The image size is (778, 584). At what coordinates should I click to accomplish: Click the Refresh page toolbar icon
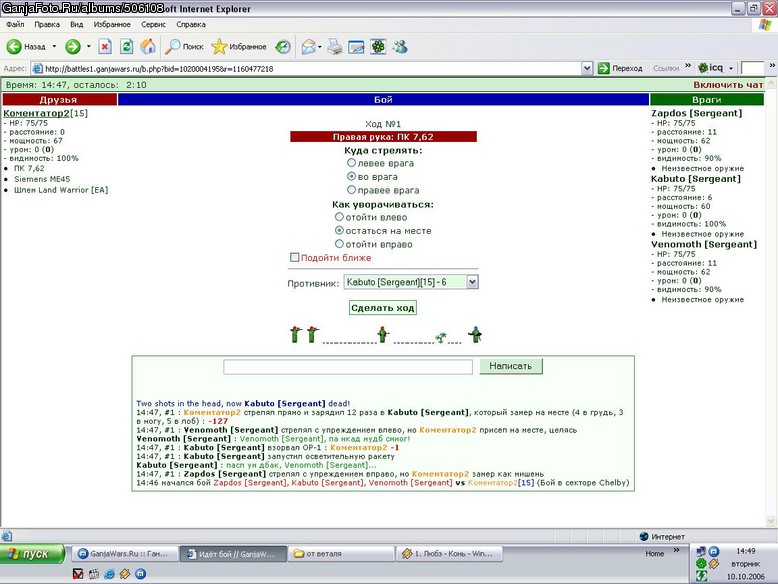[x=127, y=47]
